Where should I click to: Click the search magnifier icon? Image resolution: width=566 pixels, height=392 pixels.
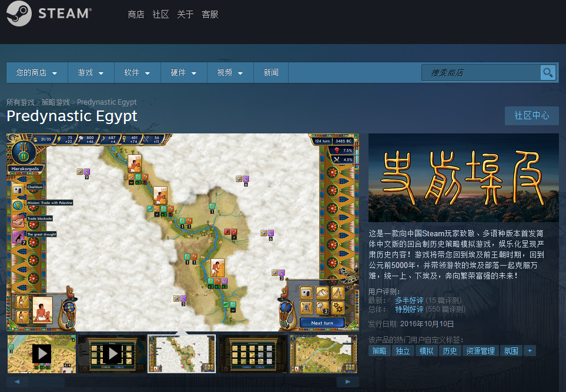[548, 72]
